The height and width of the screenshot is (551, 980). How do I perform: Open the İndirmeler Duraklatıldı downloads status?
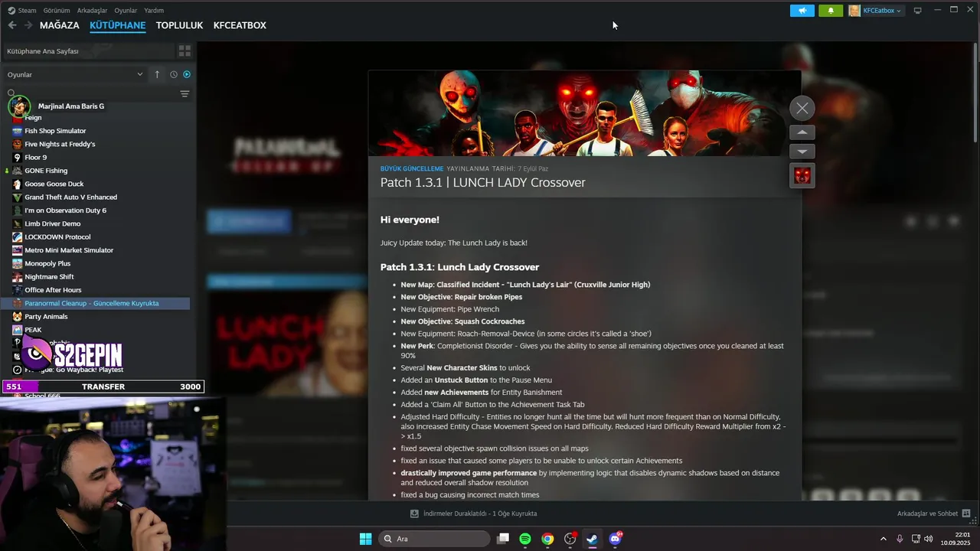(473, 514)
